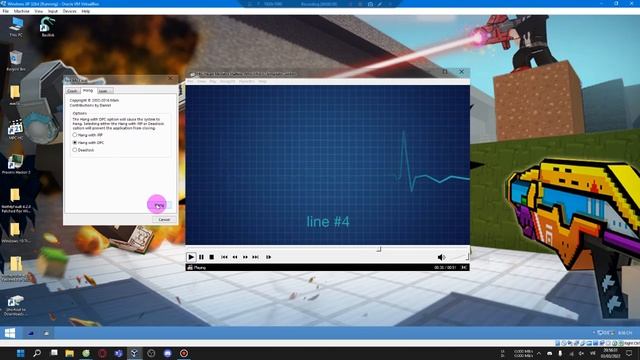
Task: Switch to the Crash tab in NotMyFault
Action: point(72,91)
